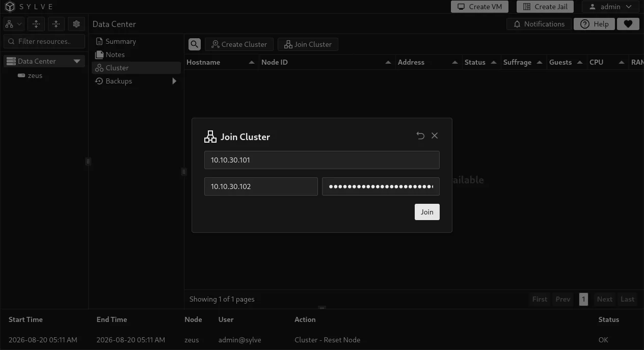
Task: Go to the First page
Action: coord(540,299)
